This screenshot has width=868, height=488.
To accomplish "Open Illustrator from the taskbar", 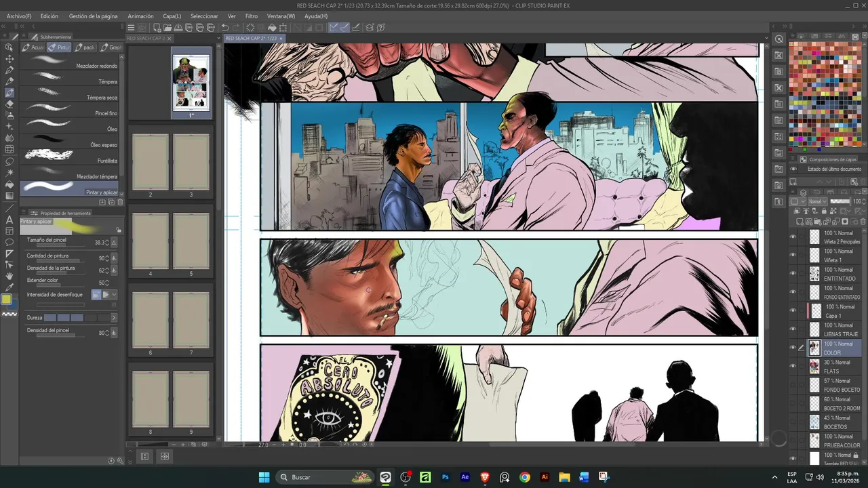I will point(544,477).
